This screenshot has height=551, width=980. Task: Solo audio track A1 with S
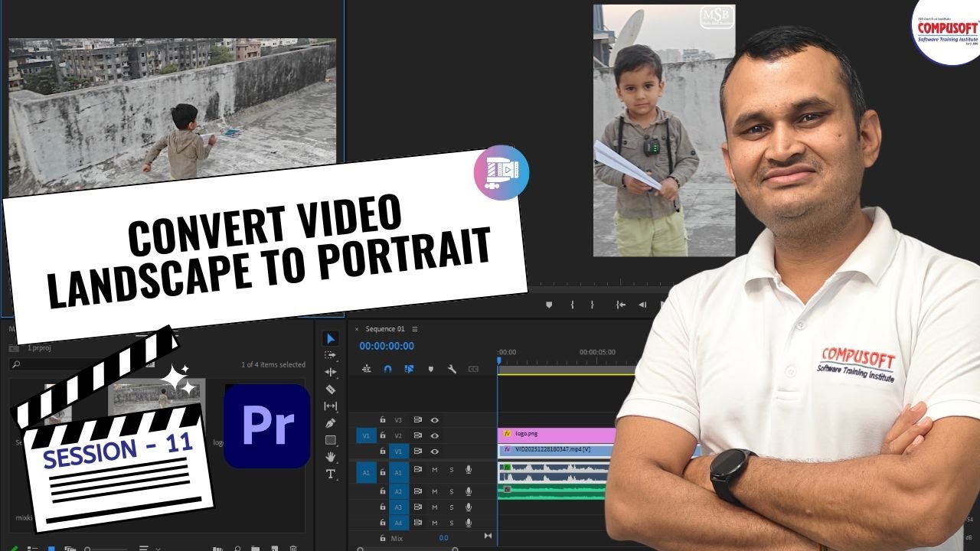tap(451, 470)
